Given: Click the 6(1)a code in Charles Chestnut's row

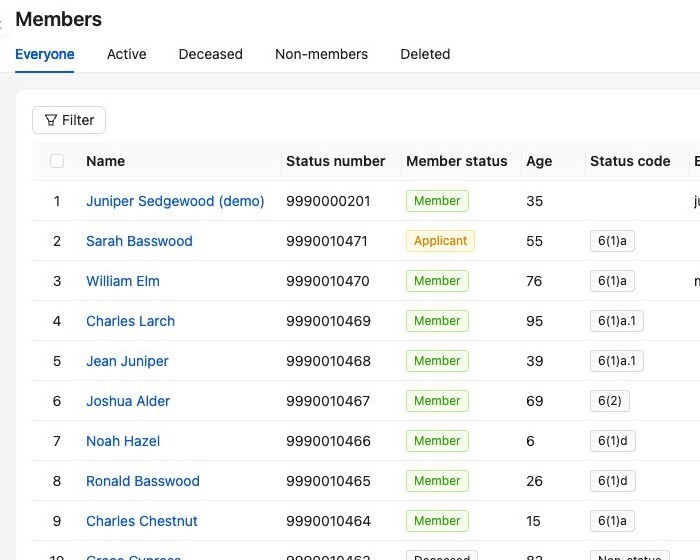Looking at the screenshot, I should point(612,521).
